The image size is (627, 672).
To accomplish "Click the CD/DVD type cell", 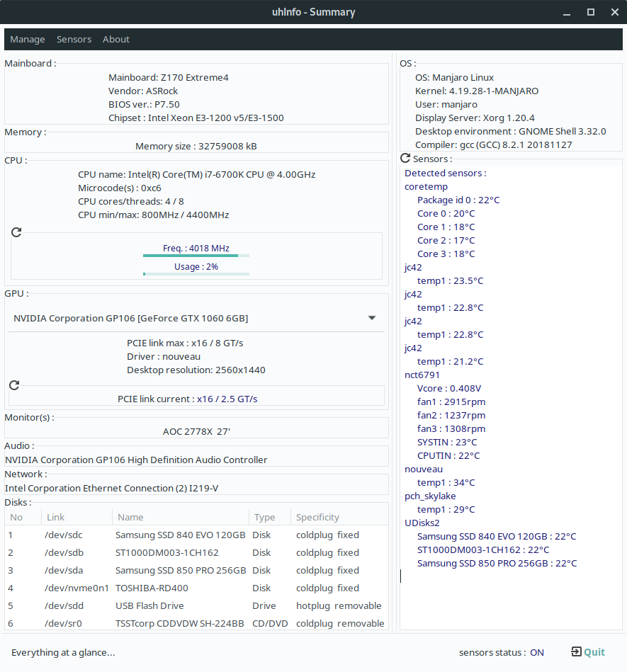I will (270, 623).
